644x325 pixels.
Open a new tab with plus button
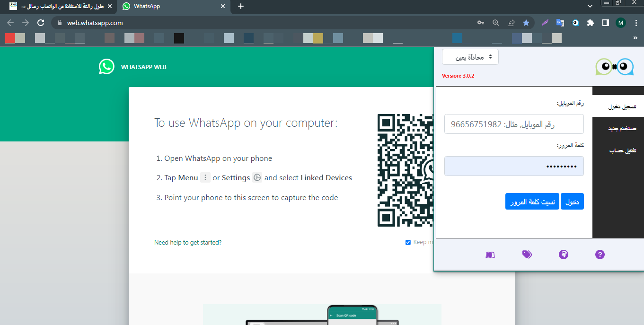pyautogui.click(x=241, y=6)
